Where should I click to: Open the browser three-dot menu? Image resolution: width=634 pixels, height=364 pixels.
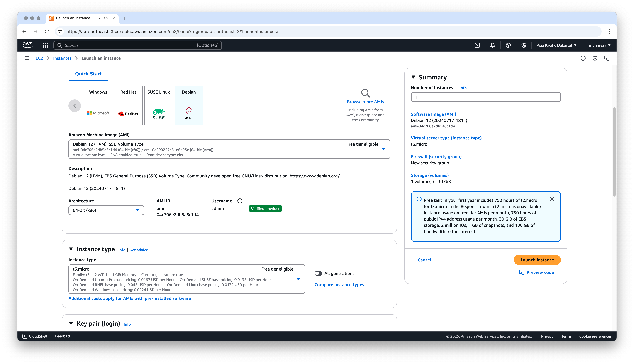pyautogui.click(x=610, y=32)
